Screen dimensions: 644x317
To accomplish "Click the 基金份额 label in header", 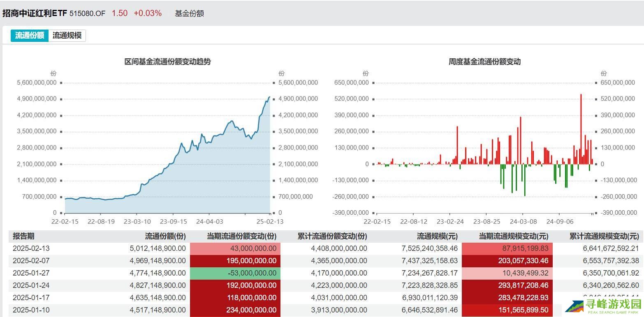I will coord(190,13).
